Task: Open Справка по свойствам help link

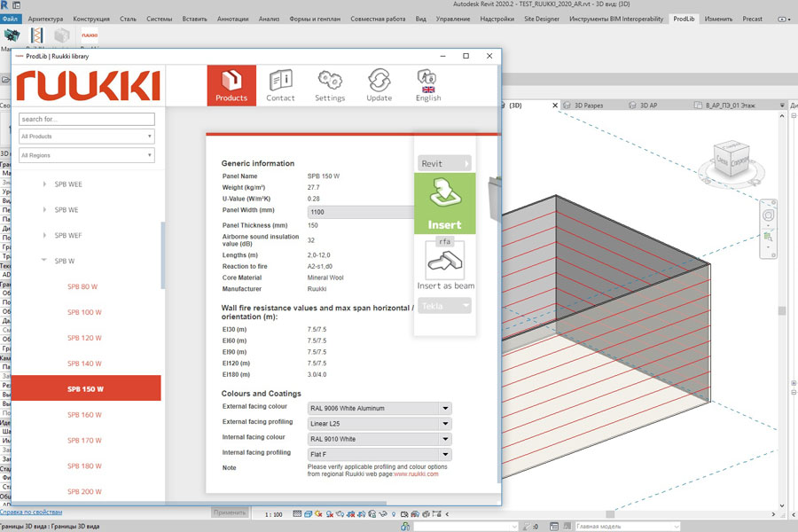Action: (31, 512)
